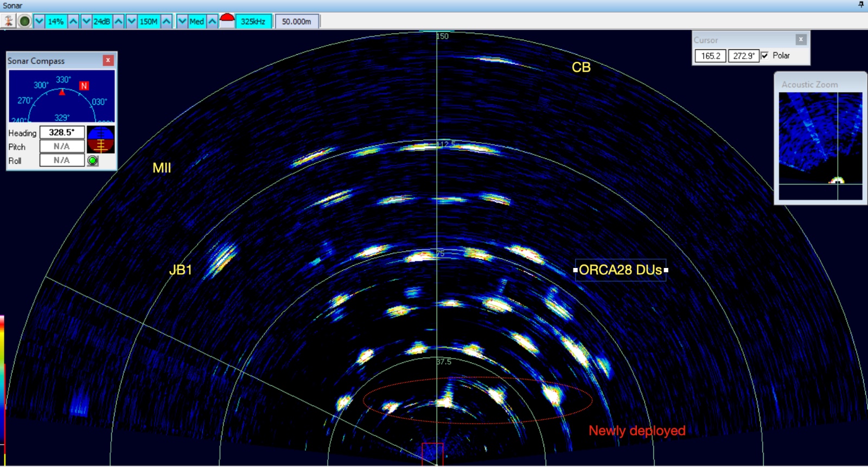Click the Acoustic Zoom preview image
Viewport: 868px width, 467px height.
[820, 146]
